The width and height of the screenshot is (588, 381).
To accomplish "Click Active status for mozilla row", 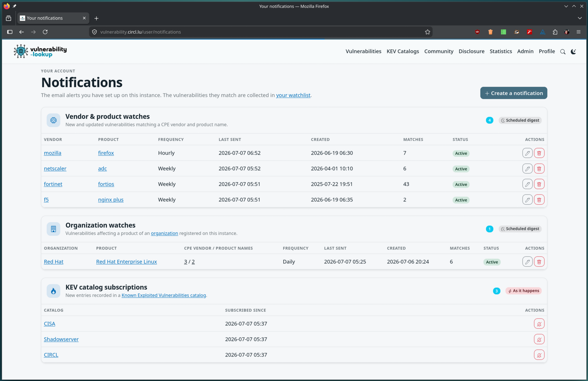I will [461, 153].
